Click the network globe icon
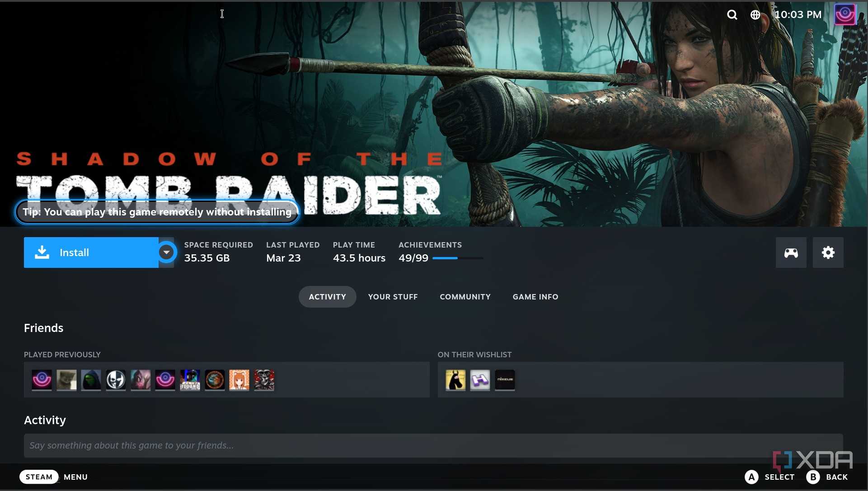This screenshot has width=868, height=491. (755, 15)
